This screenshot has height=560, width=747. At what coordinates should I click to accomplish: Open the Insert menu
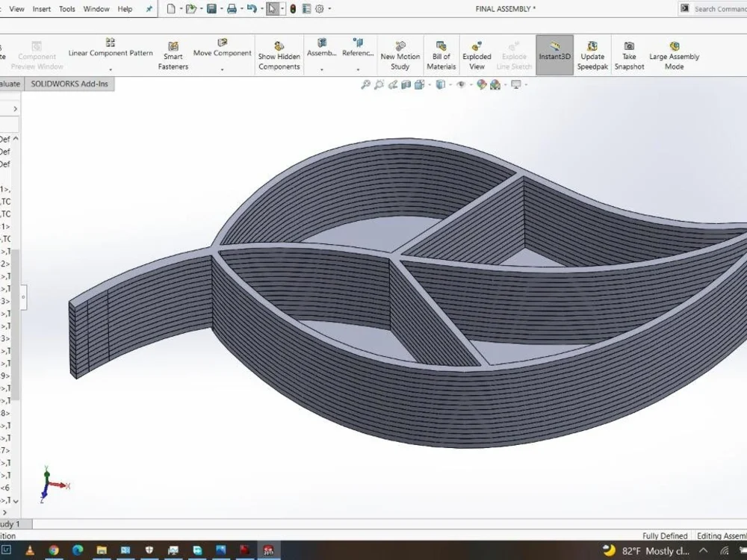(41, 9)
